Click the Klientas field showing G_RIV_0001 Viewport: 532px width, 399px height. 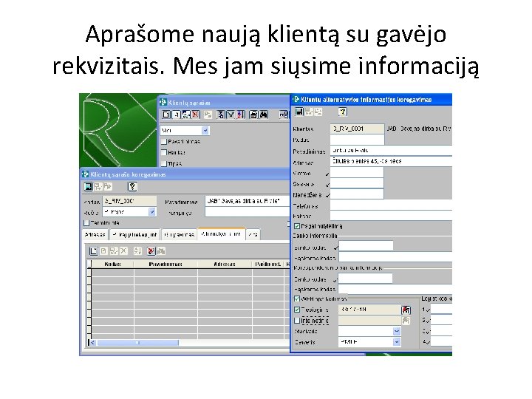357,129
